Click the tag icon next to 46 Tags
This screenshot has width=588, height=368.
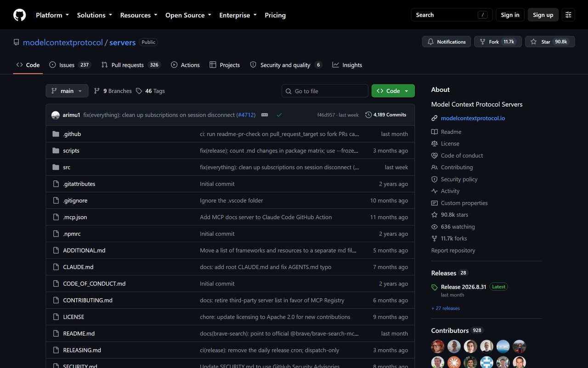click(x=139, y=91)
